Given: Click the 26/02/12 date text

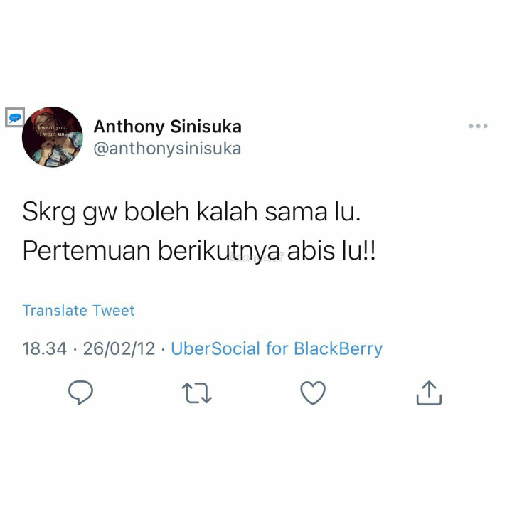Looking at the screenshot, I should (x=119, y=349).
